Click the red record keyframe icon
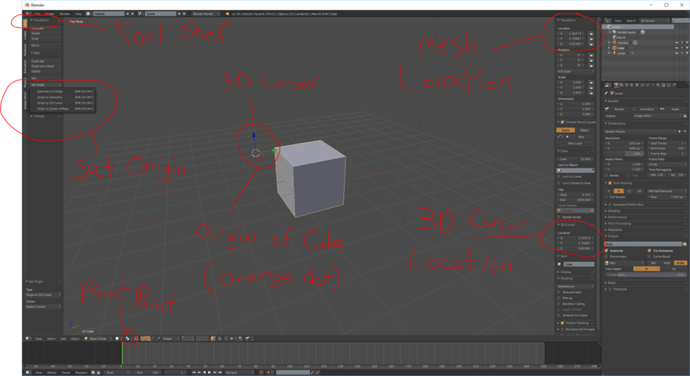Image resolution: width=690 pixels, height=376 pixels. tap(261, 372)
